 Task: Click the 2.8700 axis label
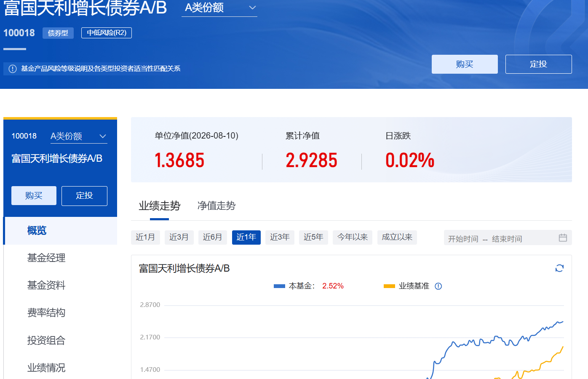pos(150,305)
